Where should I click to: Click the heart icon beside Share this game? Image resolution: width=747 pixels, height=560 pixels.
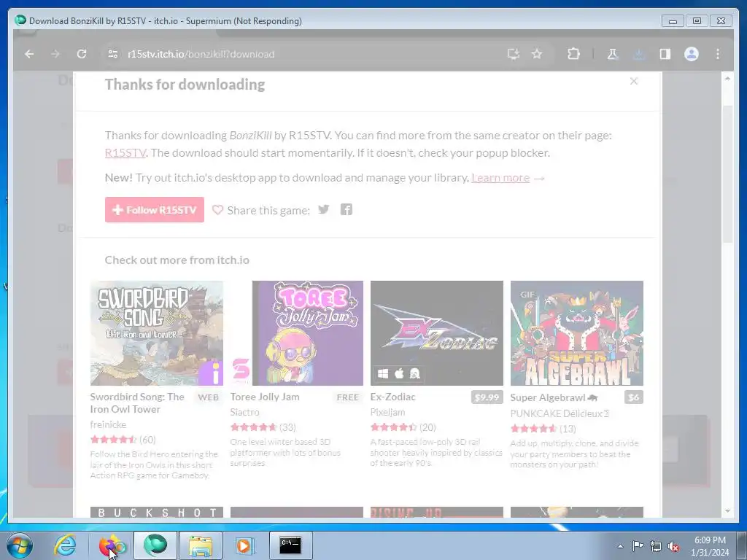coord(217,210)
